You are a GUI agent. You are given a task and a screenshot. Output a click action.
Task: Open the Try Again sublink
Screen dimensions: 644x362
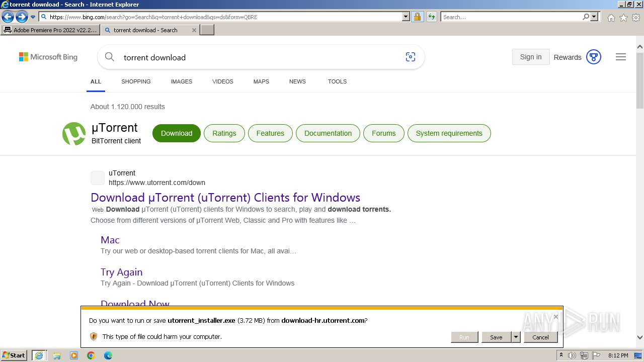(x=121, y=272)
